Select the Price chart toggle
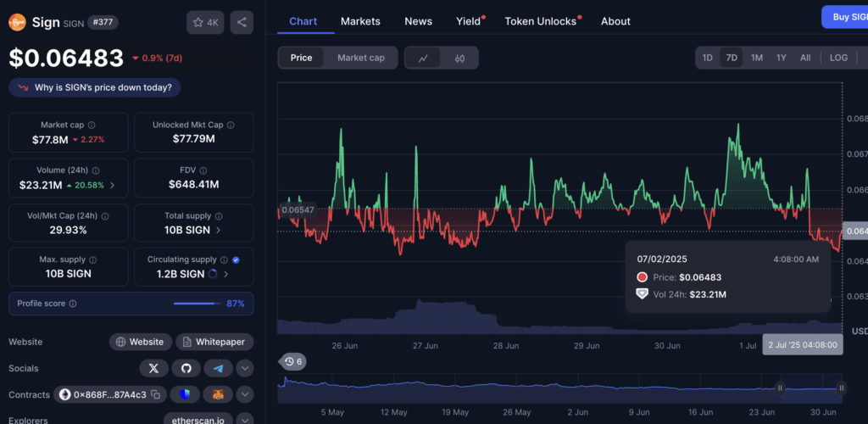Screen dimensions: 868x424 pos(301,58)
